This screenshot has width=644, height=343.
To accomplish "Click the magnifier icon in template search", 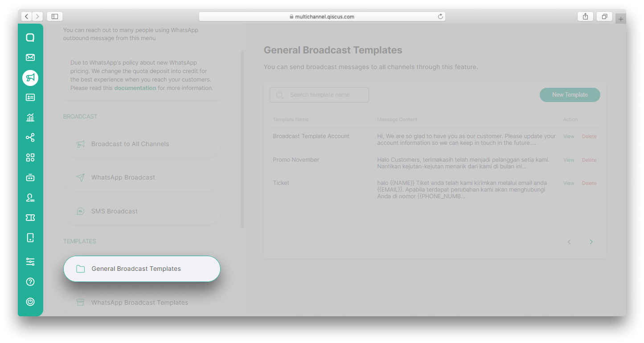I will click(x=279, y=95).
